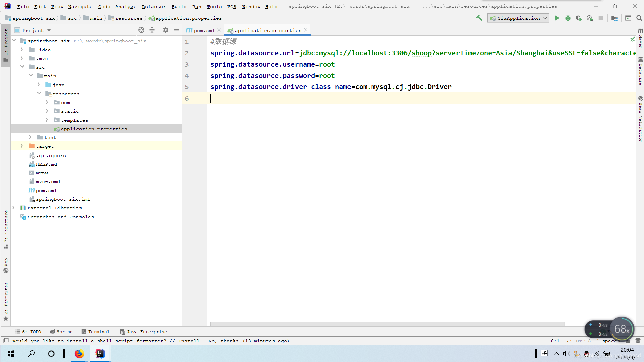This screenshot has height=362, width=644.
Task: Expand the com folder under resources
Action: tap(47, 102)
